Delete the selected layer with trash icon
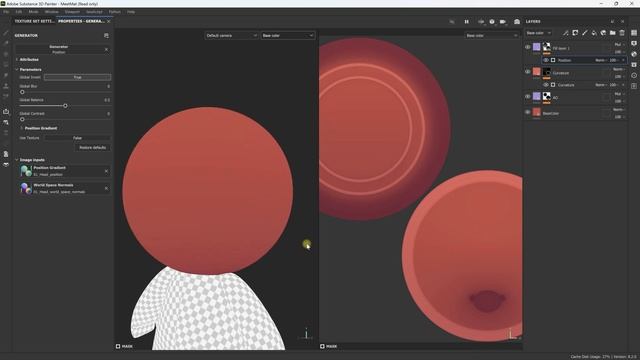 pyautogui.click(x=622, y=33)
